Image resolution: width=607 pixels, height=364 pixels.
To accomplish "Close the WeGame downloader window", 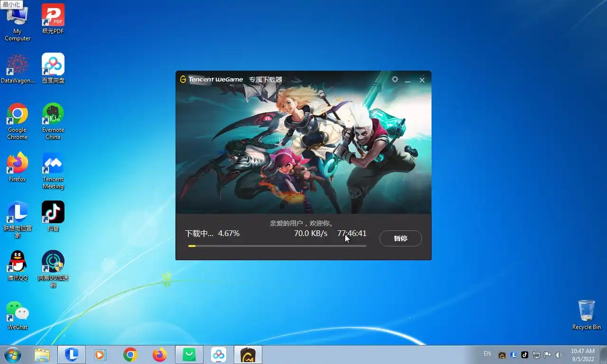I will (x=422, y=80).
